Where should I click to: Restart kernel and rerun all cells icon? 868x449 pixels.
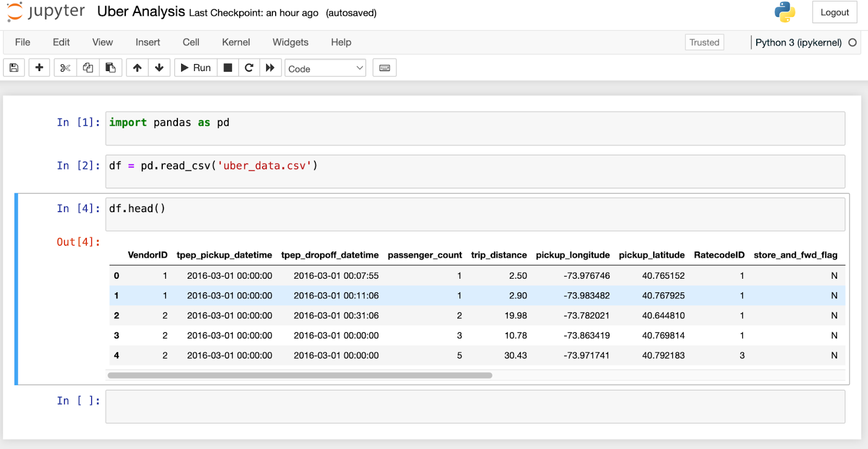(270, 68)
